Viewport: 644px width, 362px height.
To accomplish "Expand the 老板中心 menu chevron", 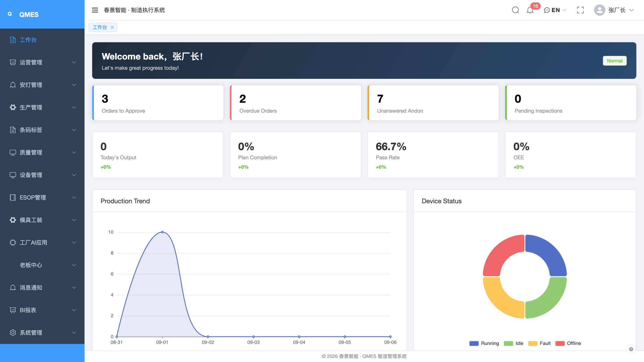I will pos(74,265).
